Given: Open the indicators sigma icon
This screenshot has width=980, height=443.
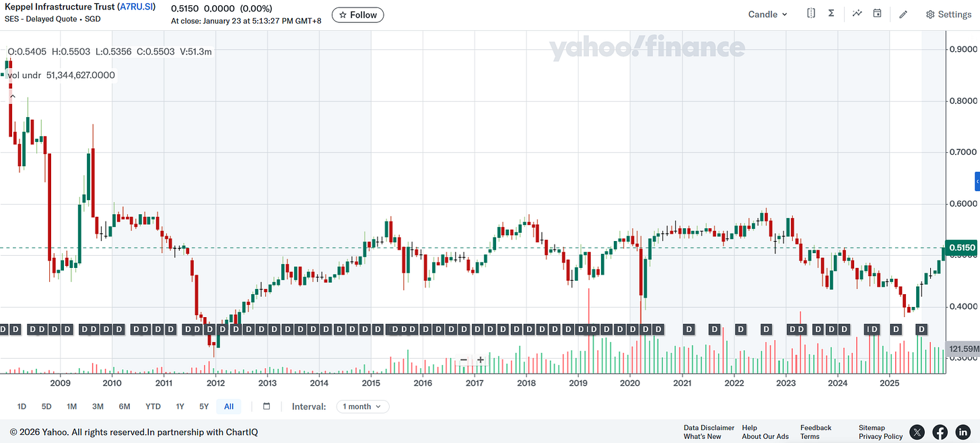Looking at the screenshot, I should coord(831,13).
